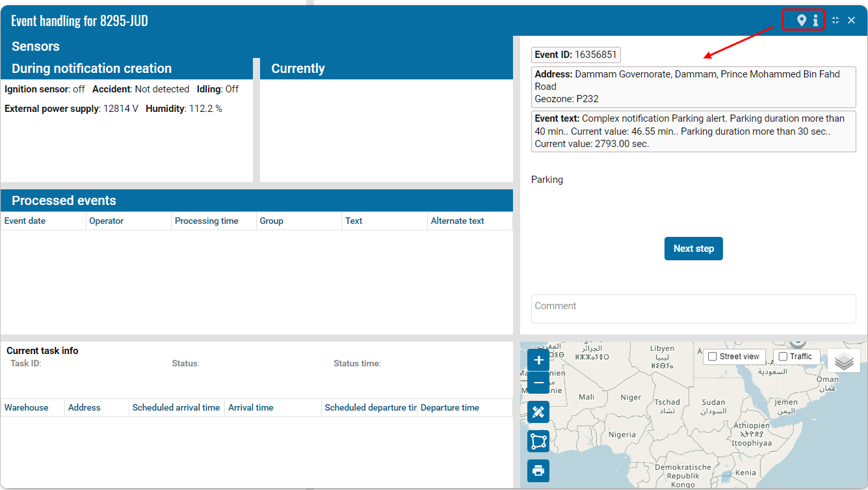This screenshot has width=868, height=490.
Task: Enable the Street view checkbox
Action: (x=713, y=357)
